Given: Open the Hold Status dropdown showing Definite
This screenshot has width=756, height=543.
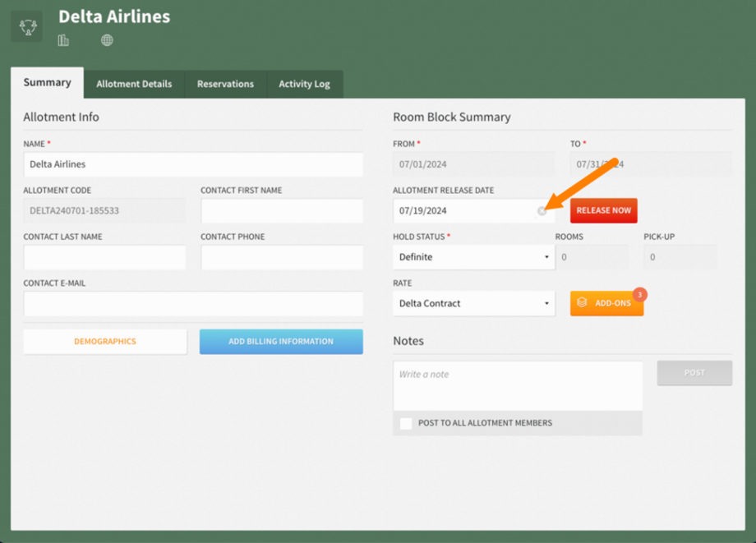Looking at the screenshot, I should (x=473, y=257).
